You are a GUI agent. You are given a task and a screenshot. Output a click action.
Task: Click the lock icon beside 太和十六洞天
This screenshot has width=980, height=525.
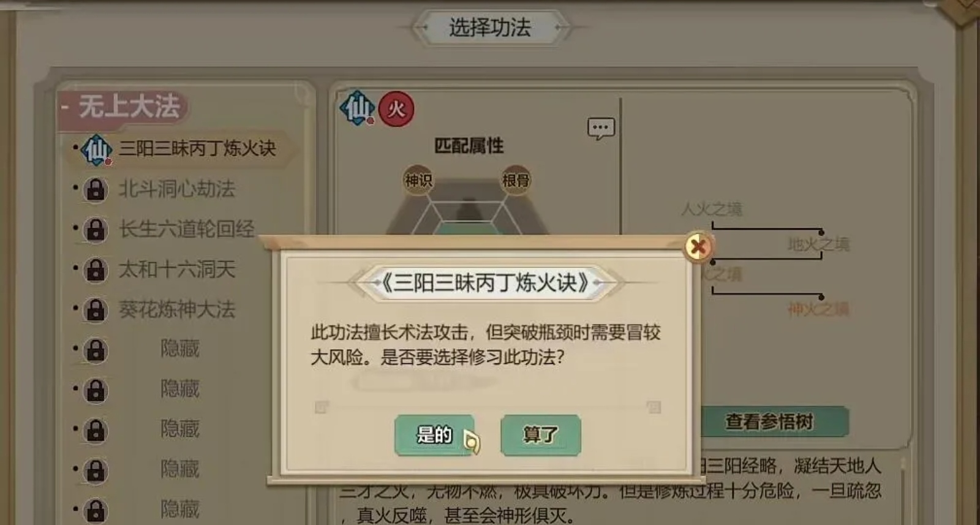tap(95, 270)
